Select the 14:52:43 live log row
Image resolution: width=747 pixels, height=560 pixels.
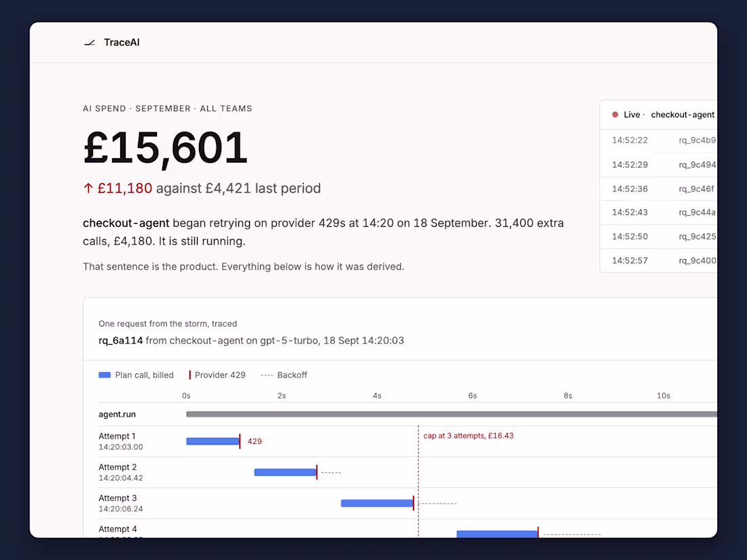click(x=659, y=212)
